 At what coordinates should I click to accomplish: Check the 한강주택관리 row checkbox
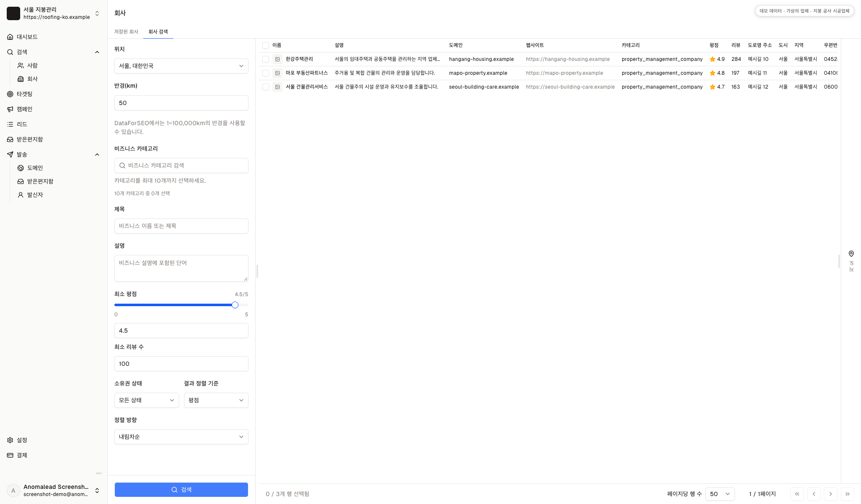coord(266,59)
